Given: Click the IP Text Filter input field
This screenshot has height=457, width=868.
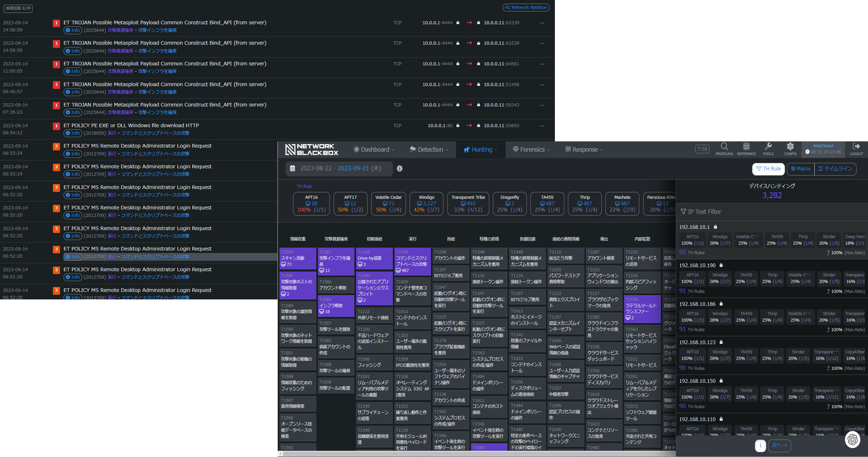Looking at the screenshot, I should pos(772,212).
